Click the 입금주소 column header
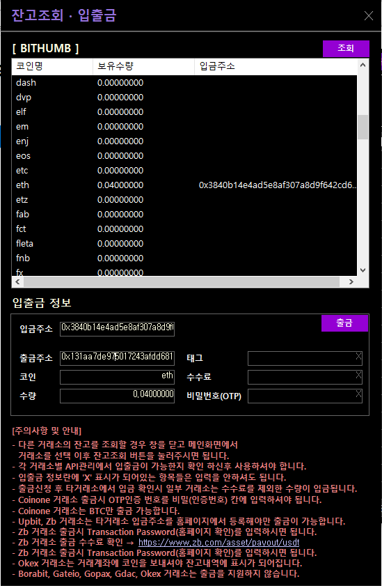This screenshot has width=382, height=588. point(276,66)
